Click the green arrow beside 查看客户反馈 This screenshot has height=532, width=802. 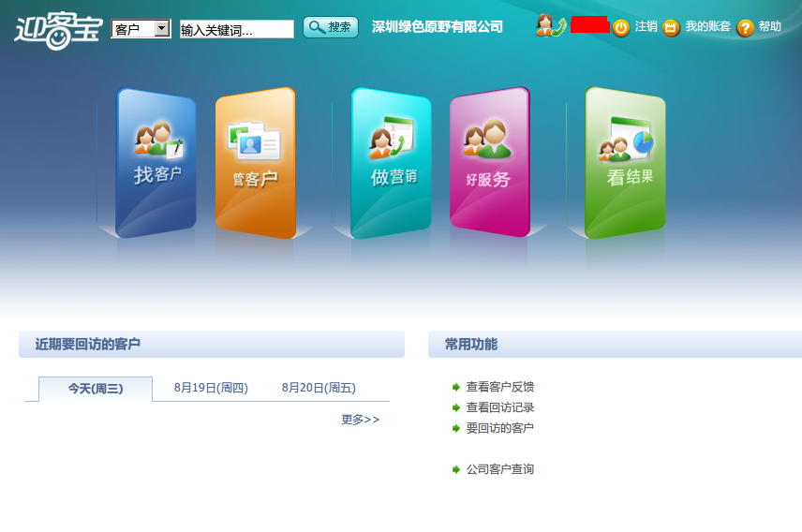coord(456,387)
